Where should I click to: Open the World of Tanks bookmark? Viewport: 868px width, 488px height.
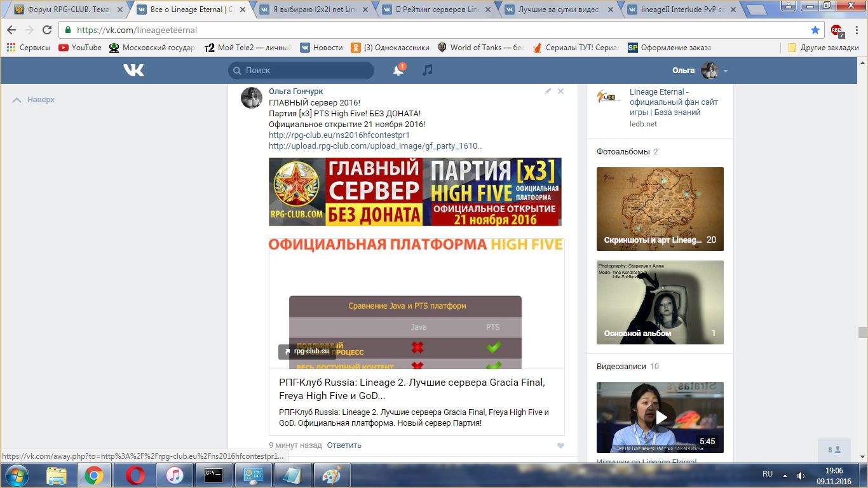[x=481, y=48]
